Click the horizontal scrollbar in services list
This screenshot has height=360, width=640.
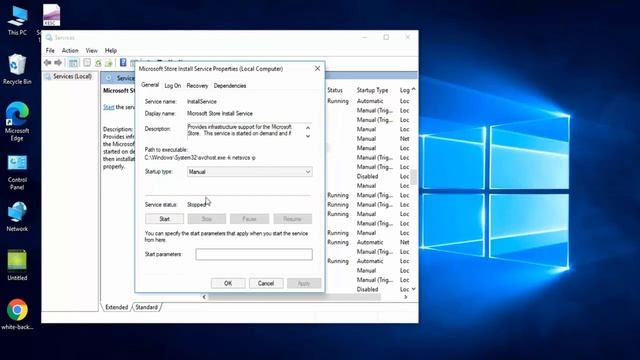click(294, 297)
